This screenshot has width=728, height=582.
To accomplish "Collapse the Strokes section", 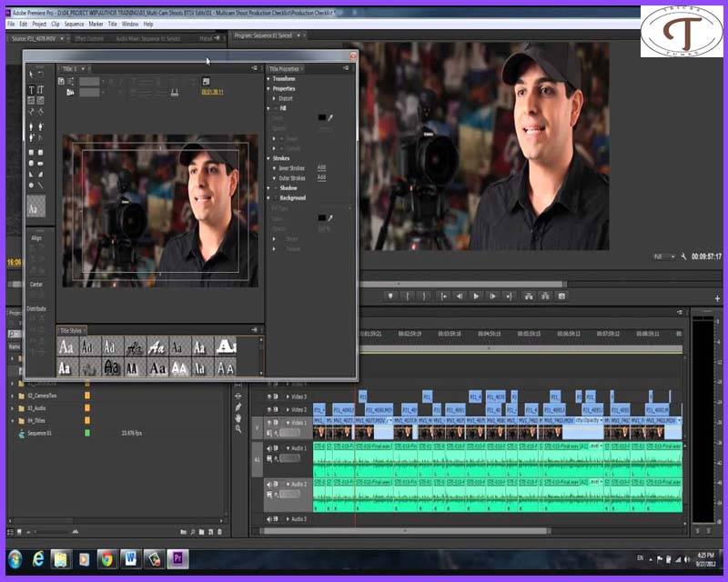I will click(x=268, y=158).
